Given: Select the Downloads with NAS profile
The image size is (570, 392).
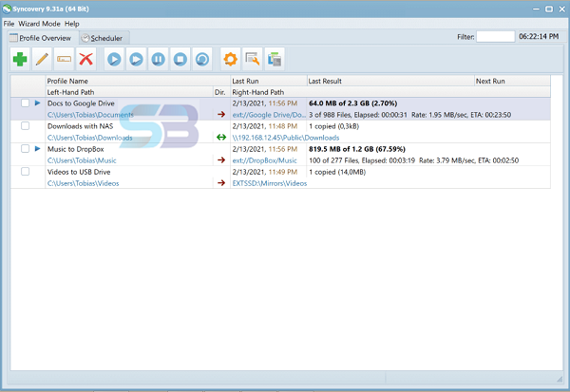Looking at the screenshot, I should [81, 126].
